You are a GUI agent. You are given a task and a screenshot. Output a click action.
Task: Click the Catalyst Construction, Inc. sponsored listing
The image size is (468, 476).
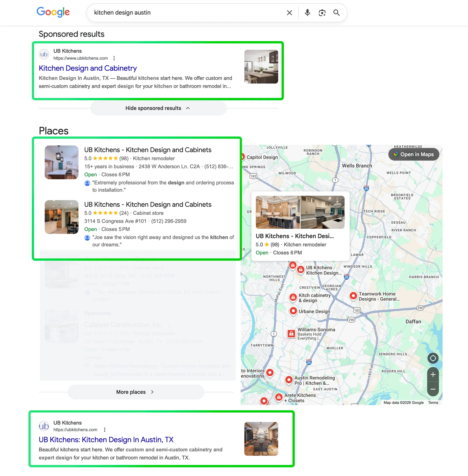123,325
